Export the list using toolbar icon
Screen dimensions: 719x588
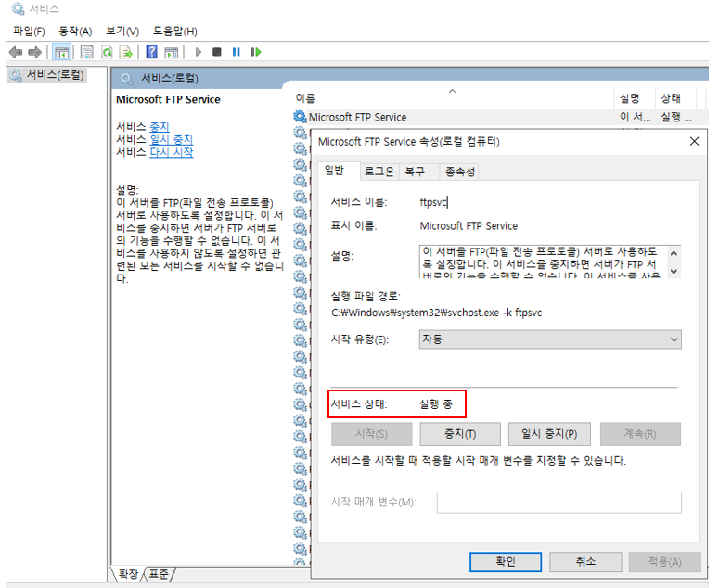pyautogui.click(x=125, y=52)
